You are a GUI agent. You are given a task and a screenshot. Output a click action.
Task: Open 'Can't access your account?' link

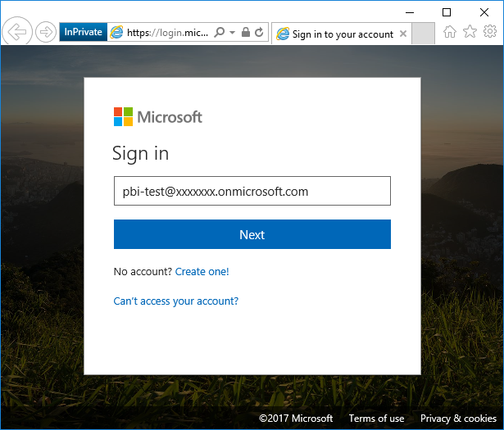coord(176,301)
